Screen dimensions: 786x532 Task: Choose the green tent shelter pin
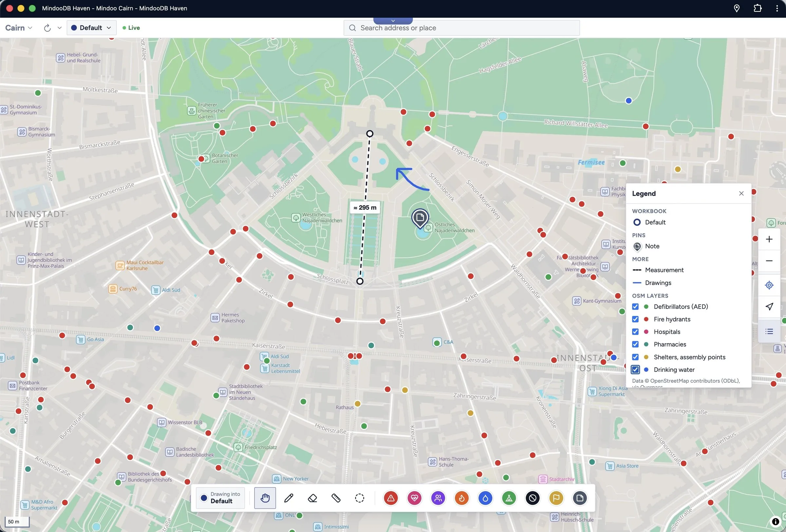click(x=509, y=498)
